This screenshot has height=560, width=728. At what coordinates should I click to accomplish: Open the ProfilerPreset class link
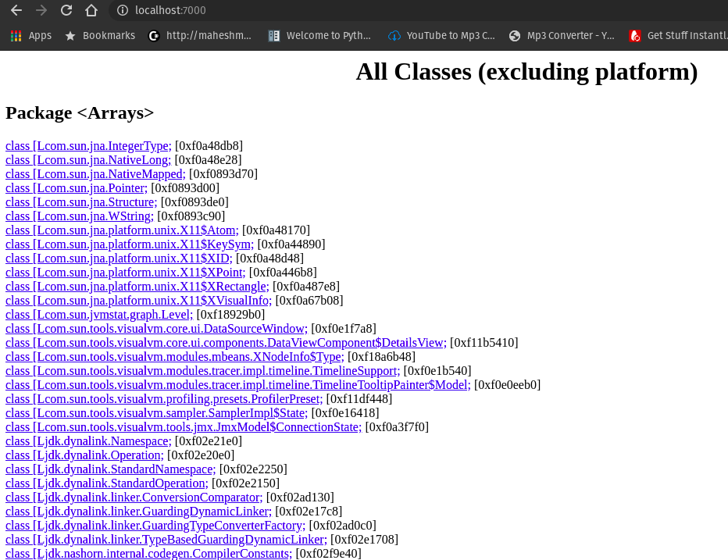[x=162, y=398]
